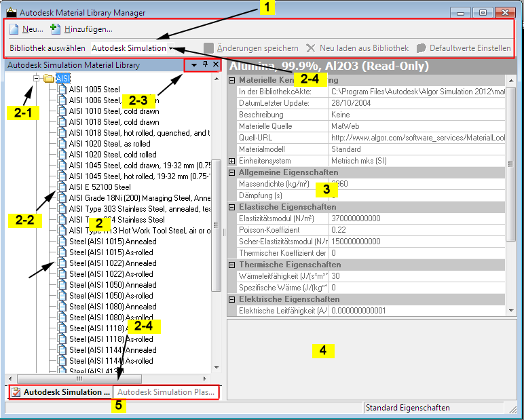Click the Quell-URL value field
This screenshot has width=524, height=420.
pyautogui.click(x=417, y=138)
